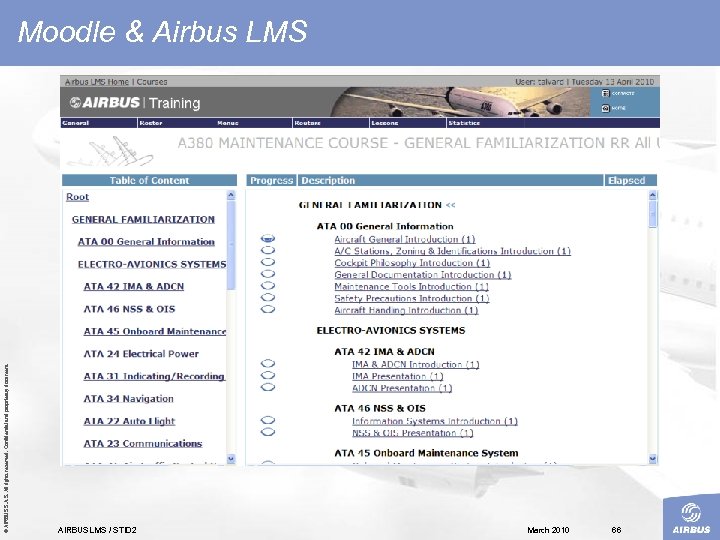Open Aircraft Handing Introduction (1) lesson
This screenshot has height=540, width=720.
406,310
